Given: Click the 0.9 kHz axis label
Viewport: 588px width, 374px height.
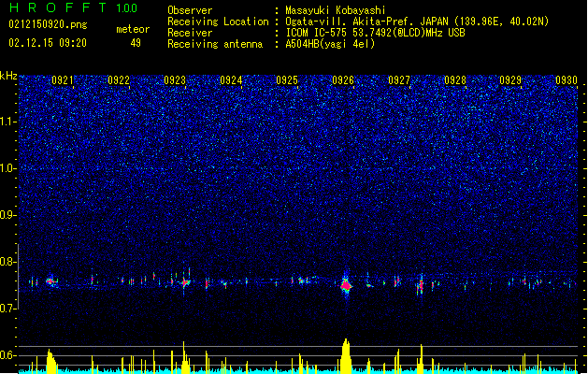Looking at the screenshot, I should pyautogui.click(x=8, y=215).
